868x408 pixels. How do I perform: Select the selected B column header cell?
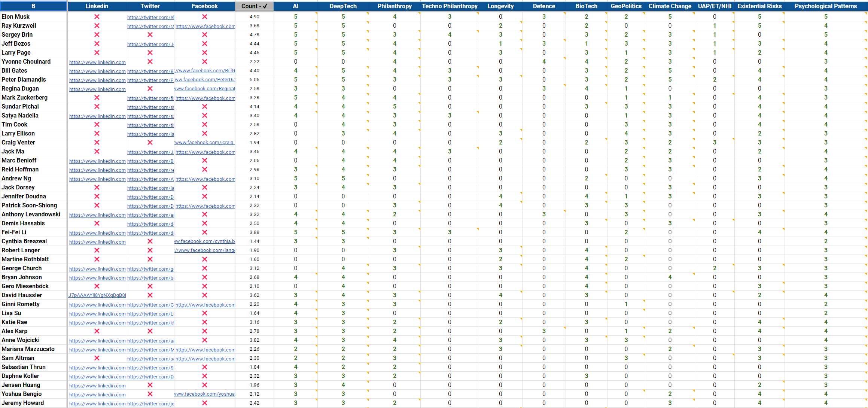click(33, 6)
